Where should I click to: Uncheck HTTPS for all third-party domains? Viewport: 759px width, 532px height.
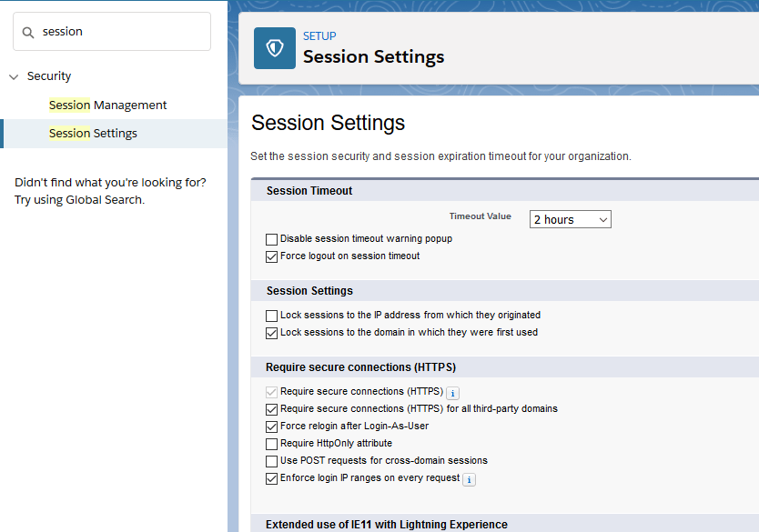tap(271, 409)
